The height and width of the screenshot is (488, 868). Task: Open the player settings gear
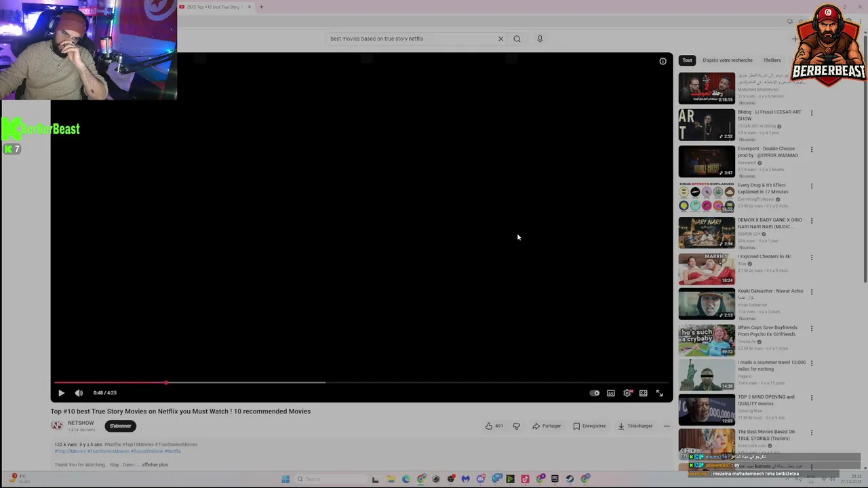pos(627,393)
